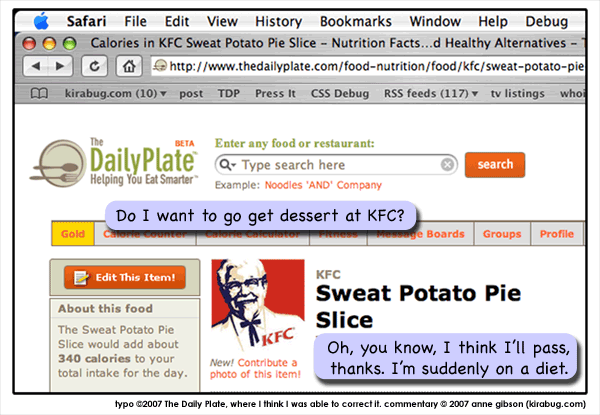Screen dimensions: 600x415
Task: Click the KFC Colonel logo image
Action: click(258, 305)
